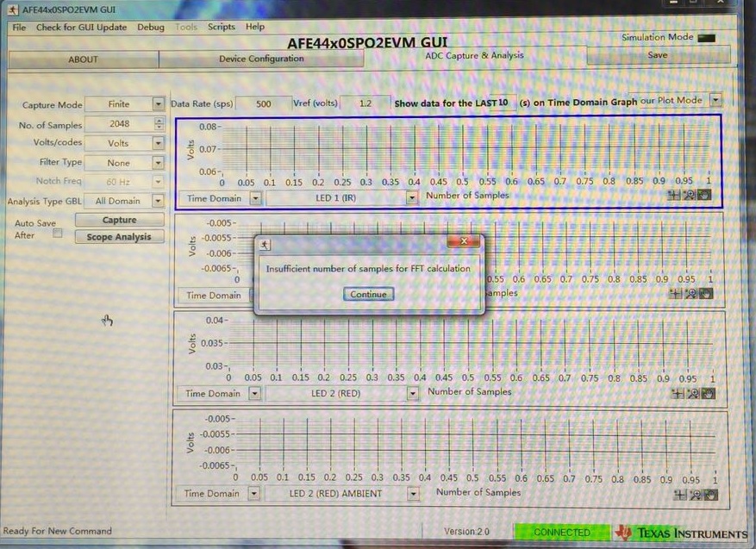Screen dimensions: 756x549
Task: Click the Ready For New Command status text
Action: click(58, 531)
